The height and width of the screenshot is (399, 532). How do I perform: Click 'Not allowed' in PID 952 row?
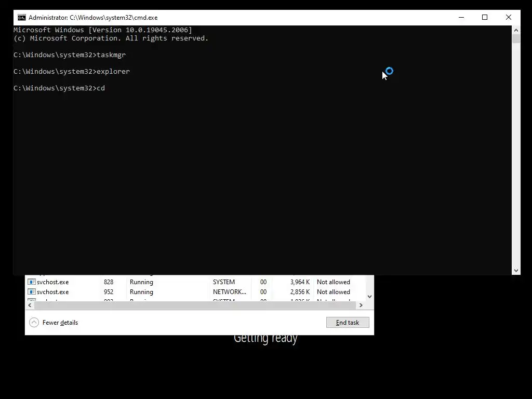coord(333,292)
